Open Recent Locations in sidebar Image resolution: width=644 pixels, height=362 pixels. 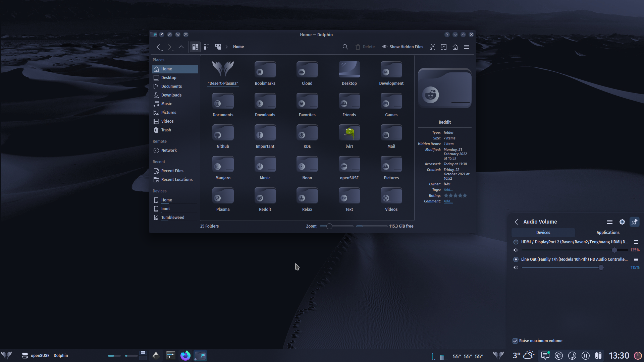tap(175, 180)
